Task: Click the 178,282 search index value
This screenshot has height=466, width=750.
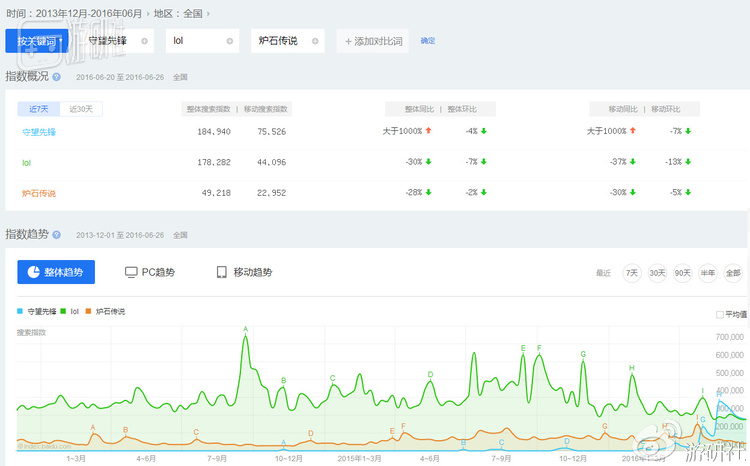Action: [x=214, y=162]
